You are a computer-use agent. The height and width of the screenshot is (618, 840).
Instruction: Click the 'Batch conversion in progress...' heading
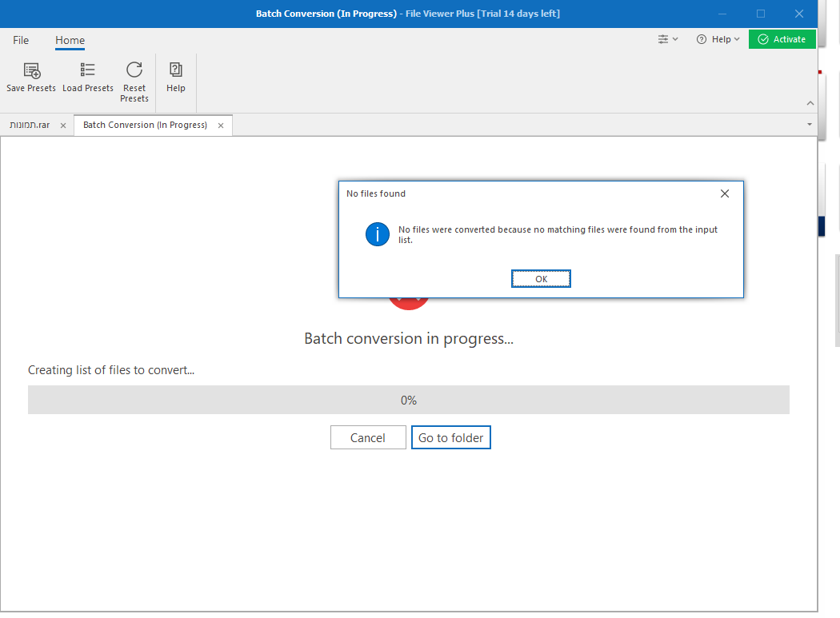[409, 338]
